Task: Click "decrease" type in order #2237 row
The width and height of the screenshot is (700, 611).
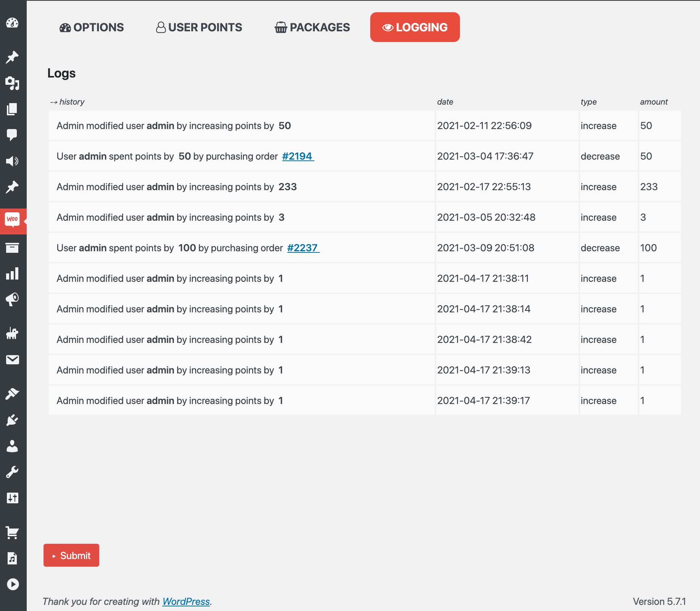Action: [600, 248]
